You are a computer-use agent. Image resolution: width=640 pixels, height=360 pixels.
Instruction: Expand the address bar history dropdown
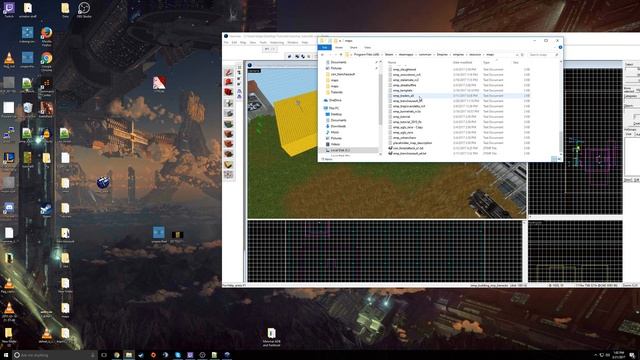[x=517, y=55]
